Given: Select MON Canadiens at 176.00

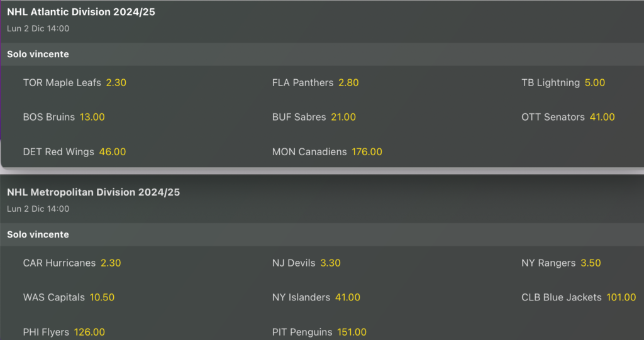Looking at the screenshot, I should (x=367, y=152).
